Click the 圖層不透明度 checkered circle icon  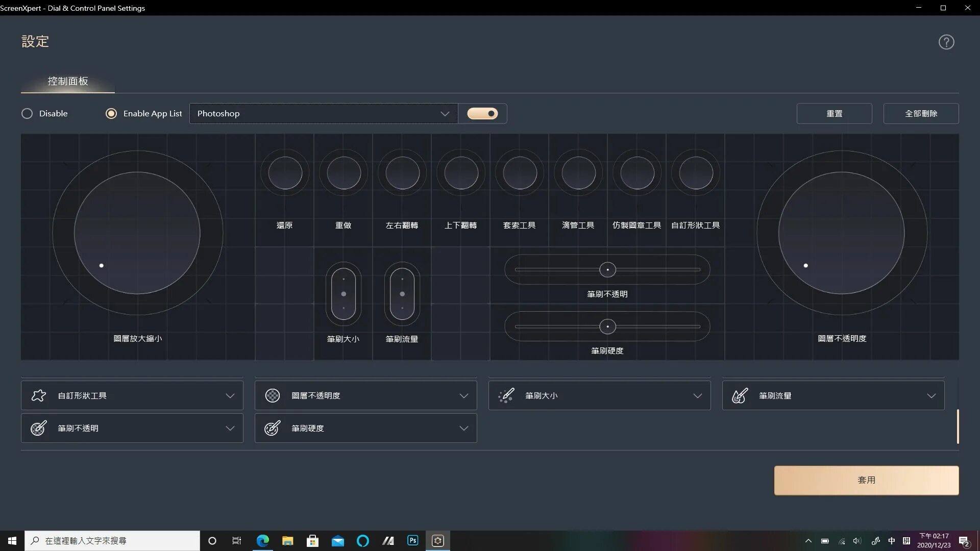(x=273, y=395)
